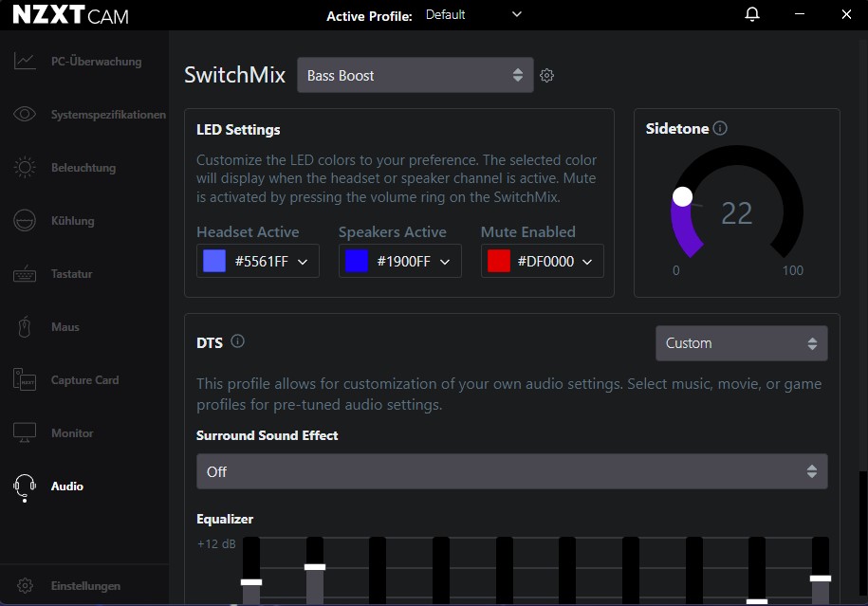The width and height of the screenshot is (868, 606).
Task: Minimize the NZXT CAM window
Action: click(800, 14)
